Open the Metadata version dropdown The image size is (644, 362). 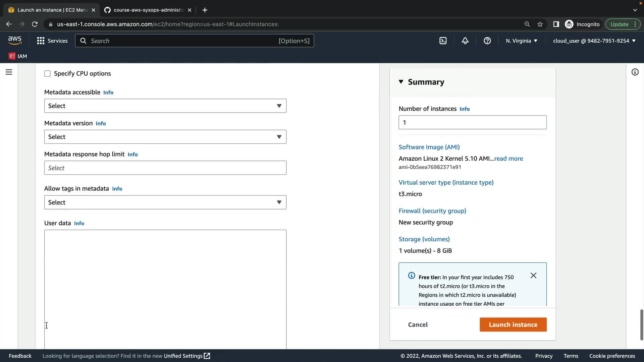(165, 137)
